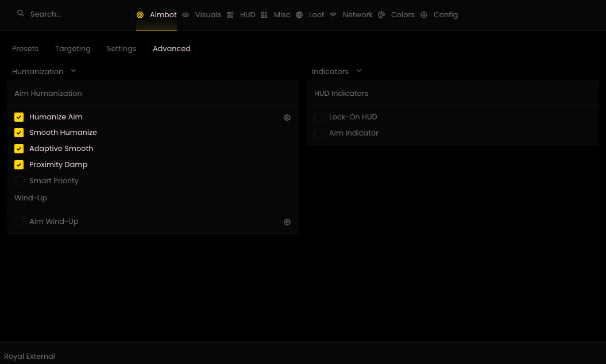Switch to the Targeting tab
This screenshot has height=364, width=606.
coord(72,49)
